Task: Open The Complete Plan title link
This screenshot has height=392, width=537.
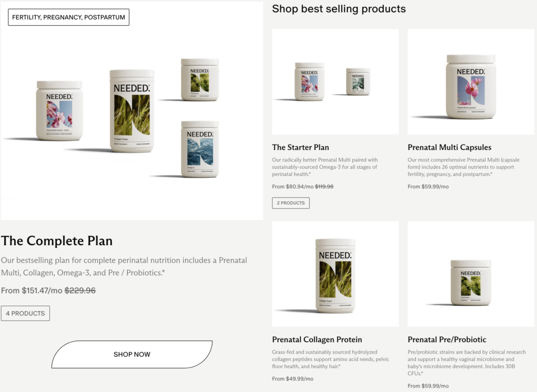Action: pyautogui.click(x=57, y=241)
